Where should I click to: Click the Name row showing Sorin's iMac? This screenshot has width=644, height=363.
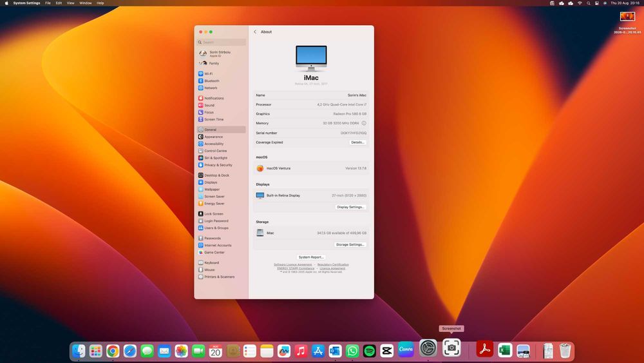[311, 95]
